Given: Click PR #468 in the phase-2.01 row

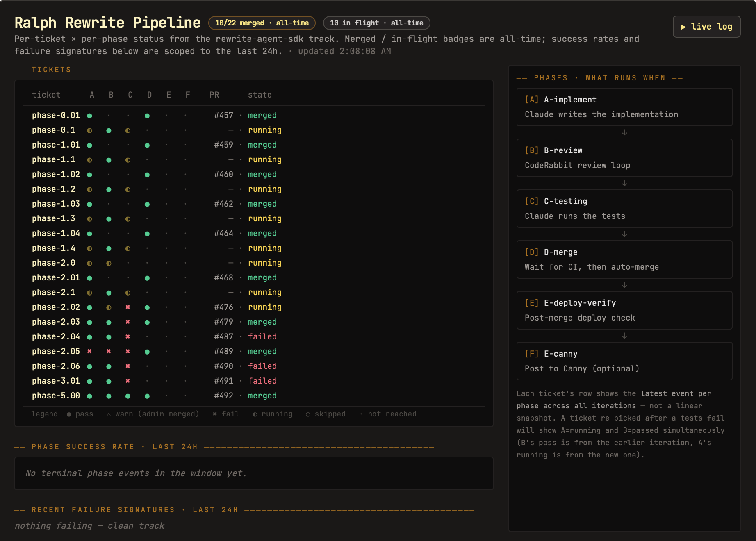Looking at the screenshot, I should tap(223, 278).
